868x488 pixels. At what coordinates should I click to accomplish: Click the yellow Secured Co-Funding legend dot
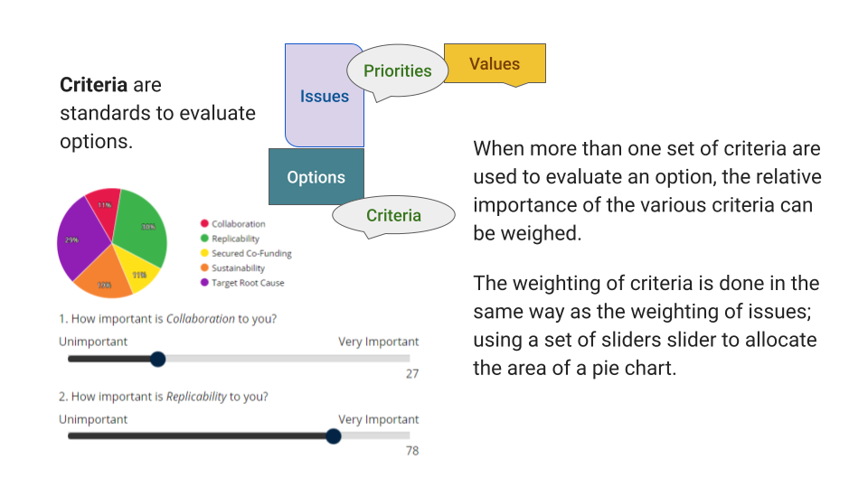204,254
